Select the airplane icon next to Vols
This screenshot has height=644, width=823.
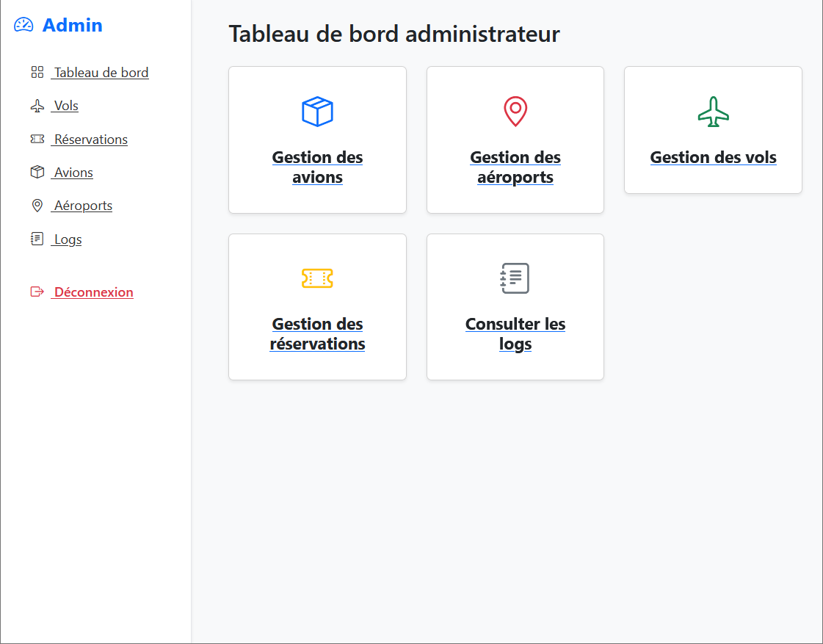click(37, 105)
